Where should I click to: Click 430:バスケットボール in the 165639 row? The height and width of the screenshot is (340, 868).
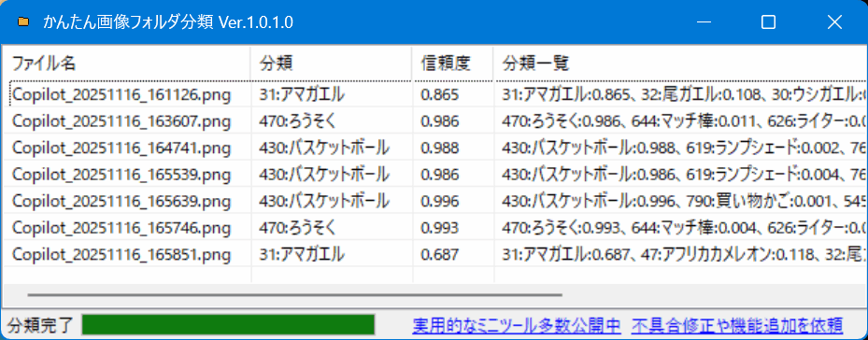tap(324, 201)
